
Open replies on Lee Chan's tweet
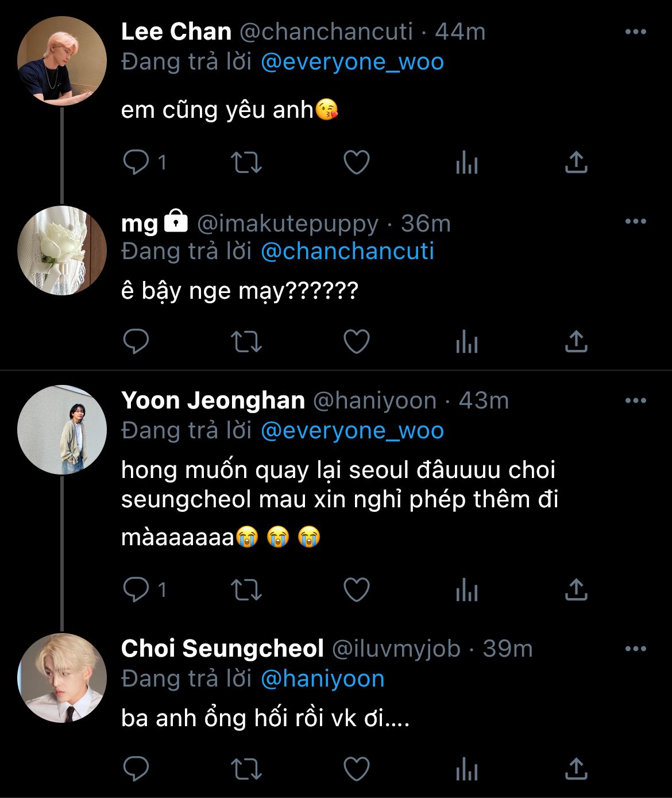pyautogui.click(x=137, y=163)
